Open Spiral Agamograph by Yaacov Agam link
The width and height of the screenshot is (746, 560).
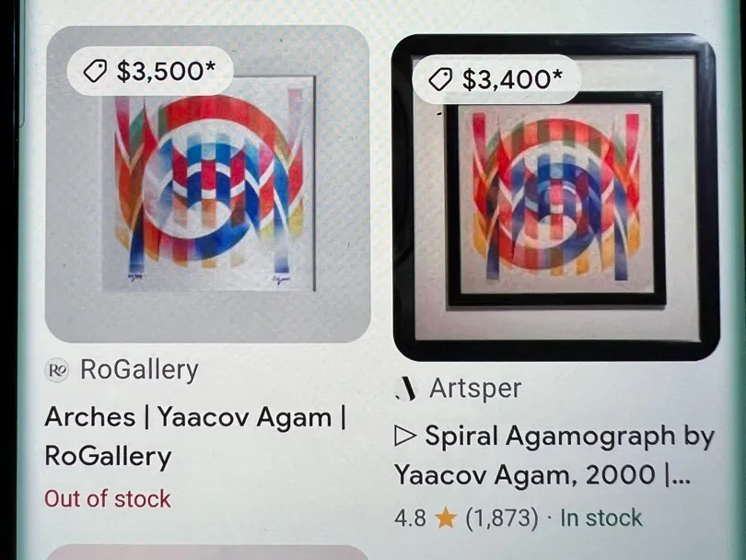[554, 455]
